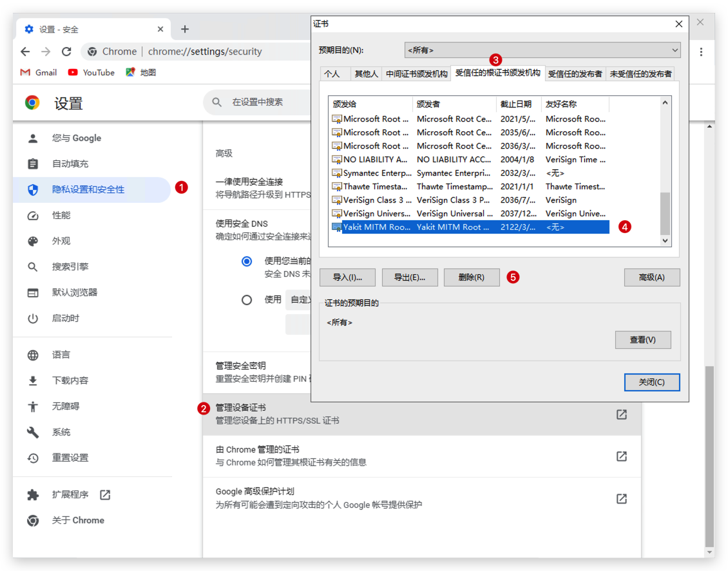Image resolution: width=728 pixels, height=571 pixels.
Task: Click external link icon for Google 高级保护计划
Action: 621,498
